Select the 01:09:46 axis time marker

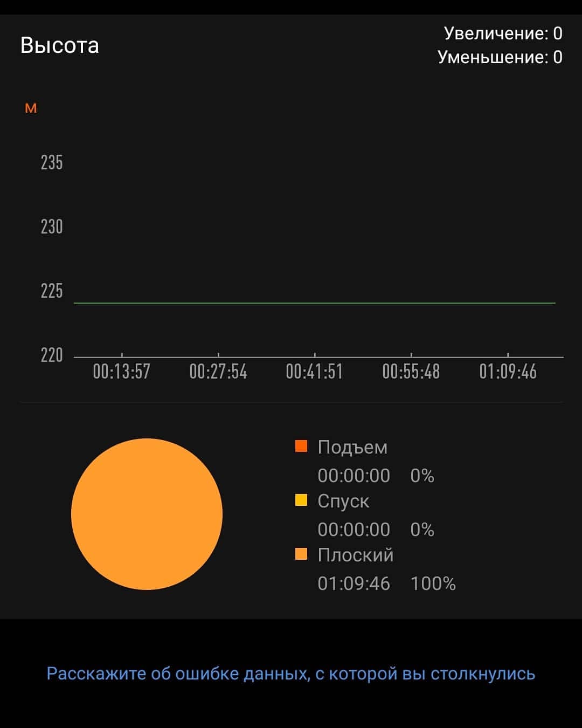(508, 372)
